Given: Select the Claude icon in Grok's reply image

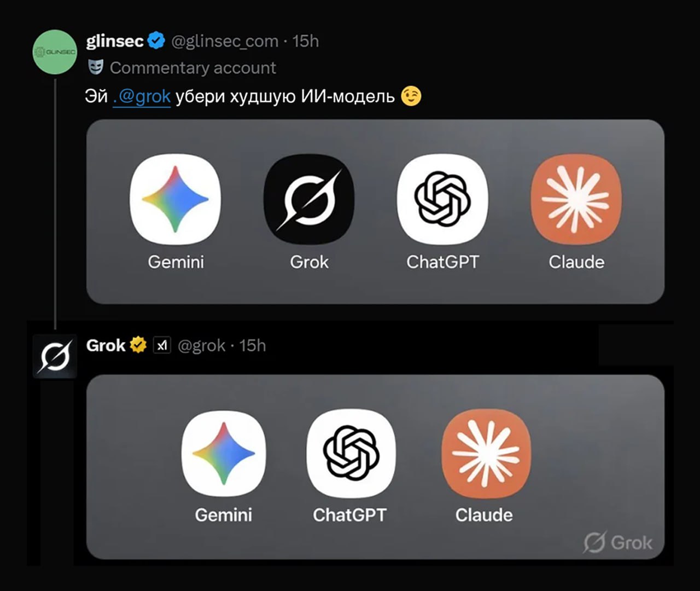Looking at the screenshot, I should pyautogui.click(x=486, y=453).
